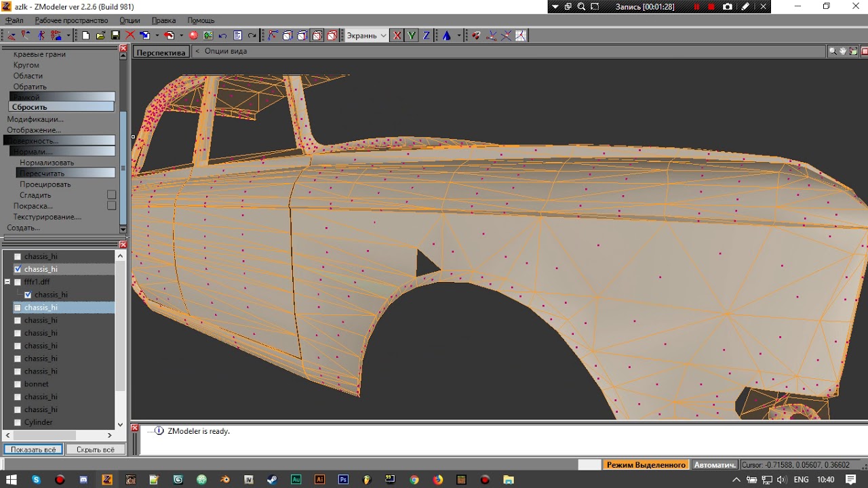Viewport: 868px width, 488px height.
Task: Open the dropdown arrow beside the cone icon
Action: 459,35
